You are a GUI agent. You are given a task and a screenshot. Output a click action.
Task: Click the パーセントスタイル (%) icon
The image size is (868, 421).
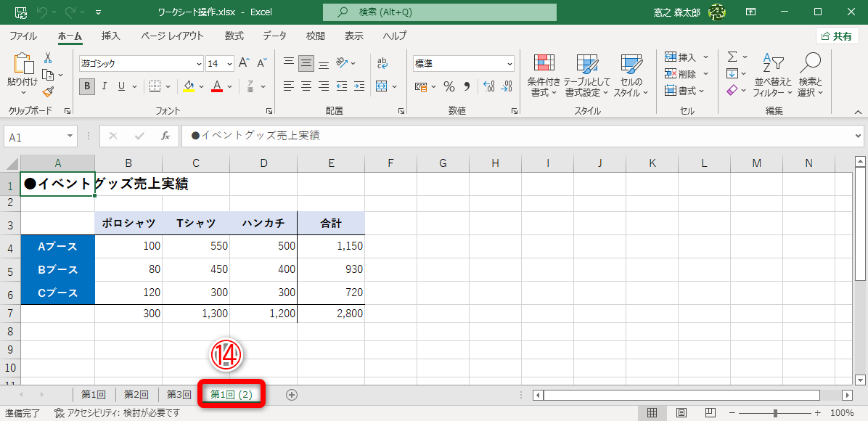pos(449,86)
